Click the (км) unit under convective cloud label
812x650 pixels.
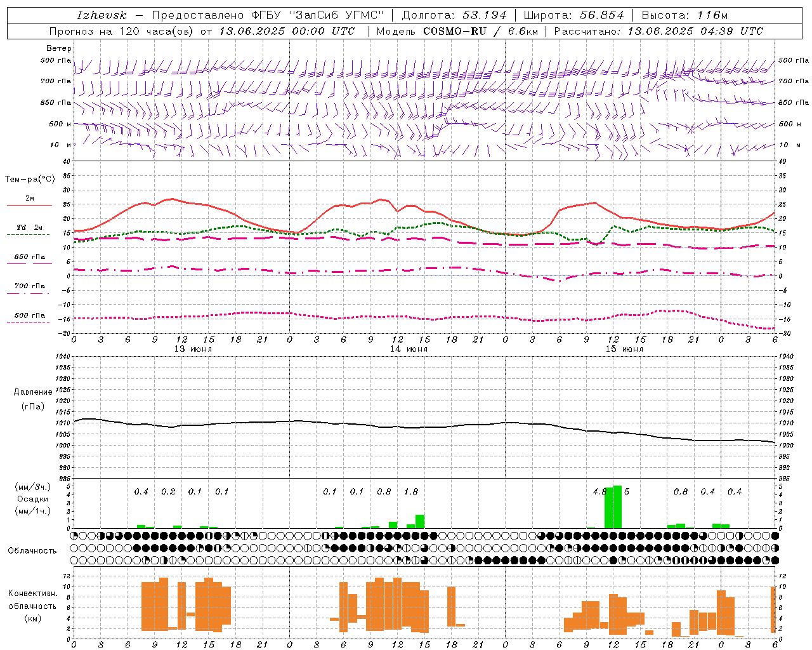click(32, 618)
